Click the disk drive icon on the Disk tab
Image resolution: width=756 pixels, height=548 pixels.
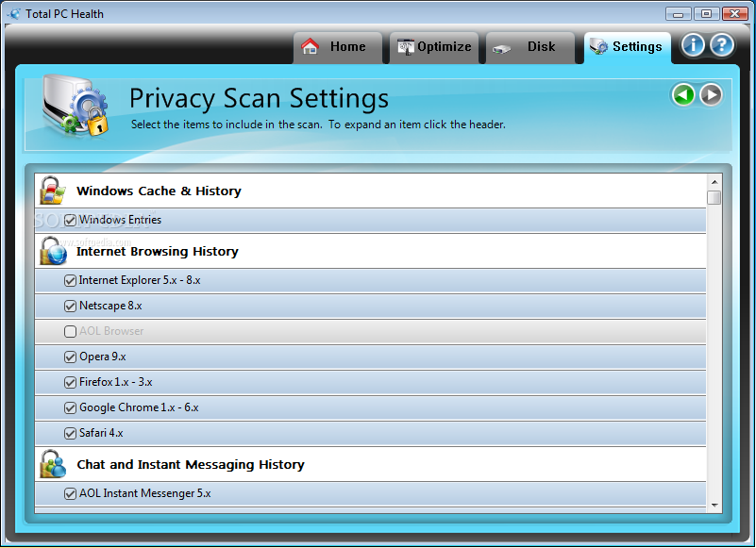(501, 49)
